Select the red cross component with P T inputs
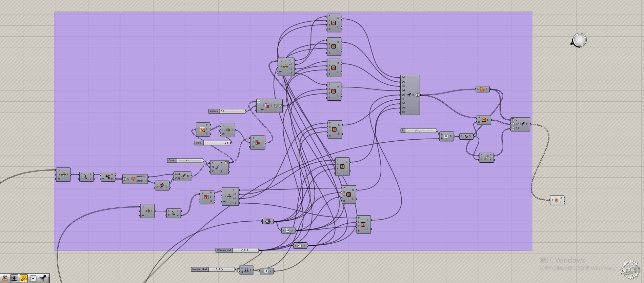 pos(207,197)
